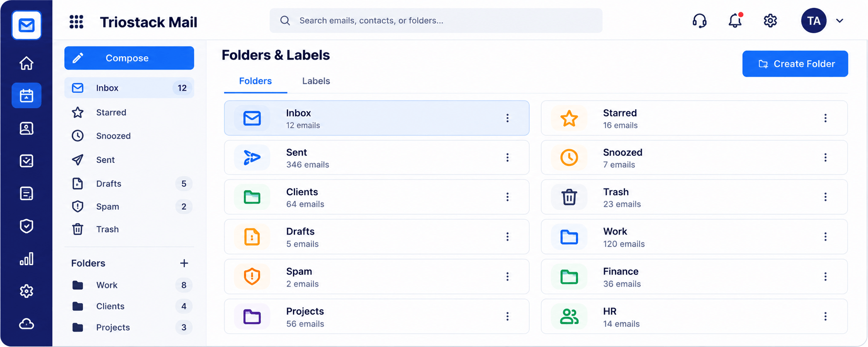Open Projects folder in sidebar tree

(129, 327)
